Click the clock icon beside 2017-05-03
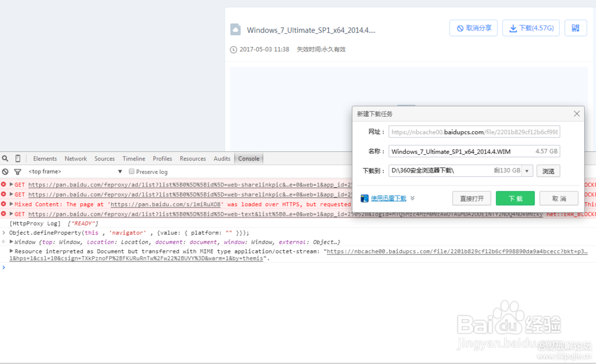This screenshot has height=364, width=596. click(x=234, y=49)
